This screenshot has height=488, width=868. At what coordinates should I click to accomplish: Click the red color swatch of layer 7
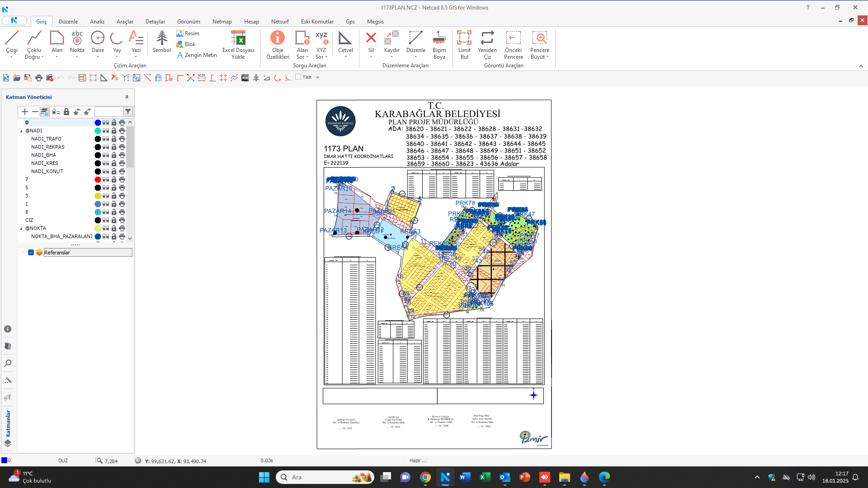pyautogui.click(x=98, y=180)
